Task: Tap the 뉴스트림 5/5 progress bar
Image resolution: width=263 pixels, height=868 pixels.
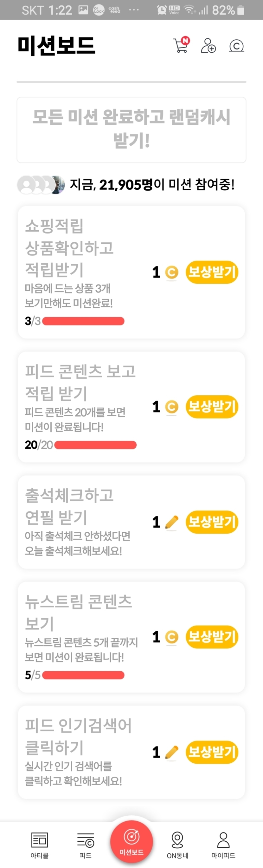Action: (x=83, y=675)
